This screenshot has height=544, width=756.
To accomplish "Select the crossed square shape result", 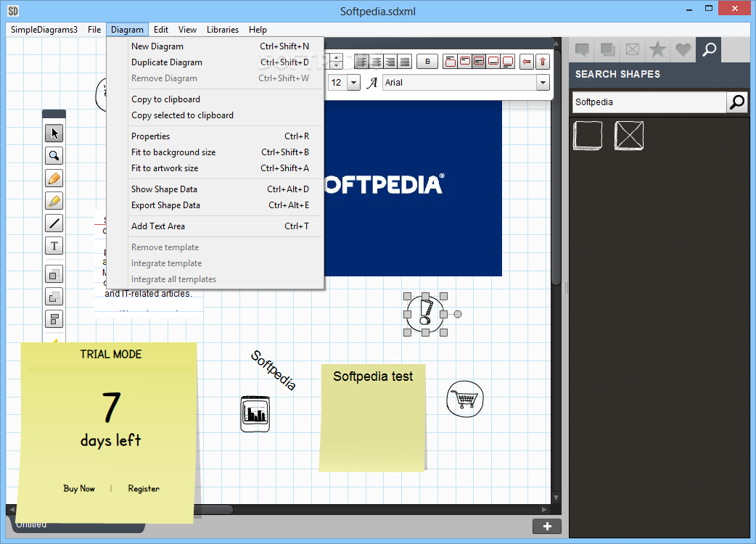I will [x=629, y=136].
